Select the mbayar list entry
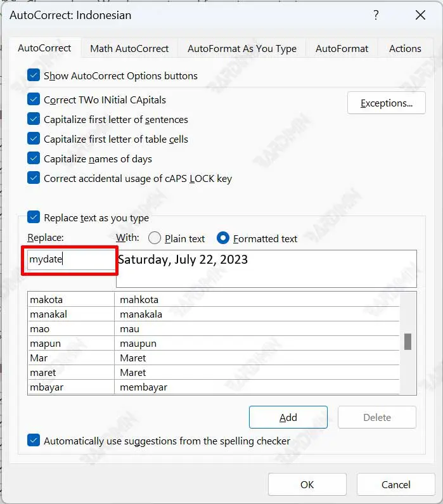 coord(214,387)
